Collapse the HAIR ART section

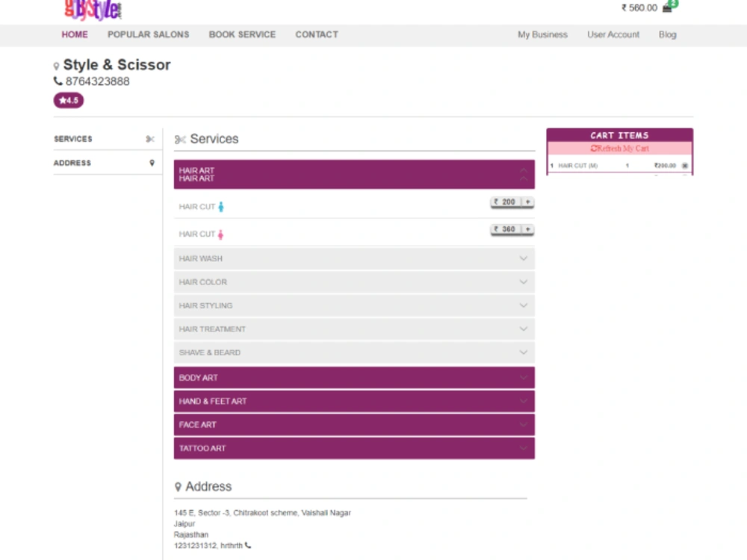[354, 174]
